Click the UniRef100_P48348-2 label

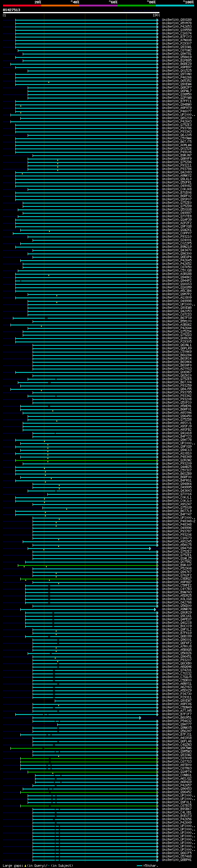(179, 521)
